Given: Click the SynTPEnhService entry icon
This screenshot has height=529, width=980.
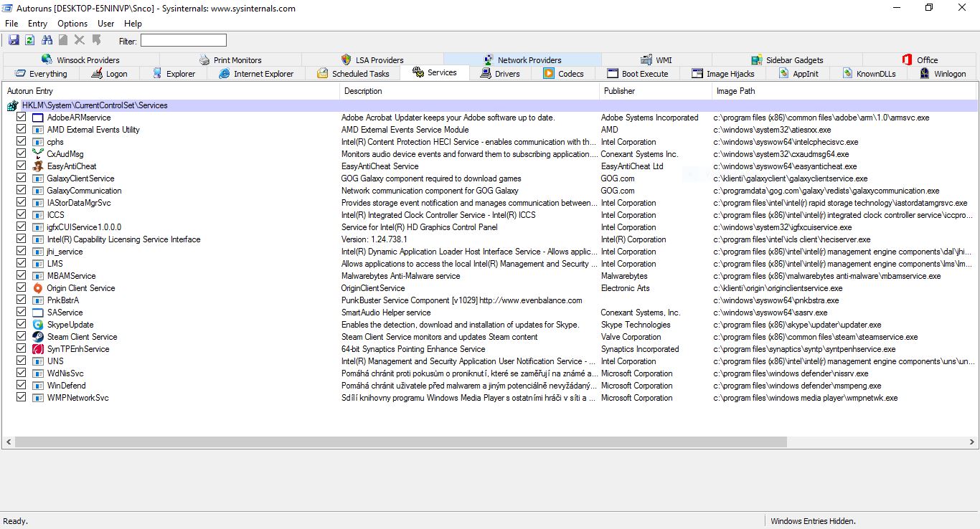Looking at the screenshot, I should point(38,349).
